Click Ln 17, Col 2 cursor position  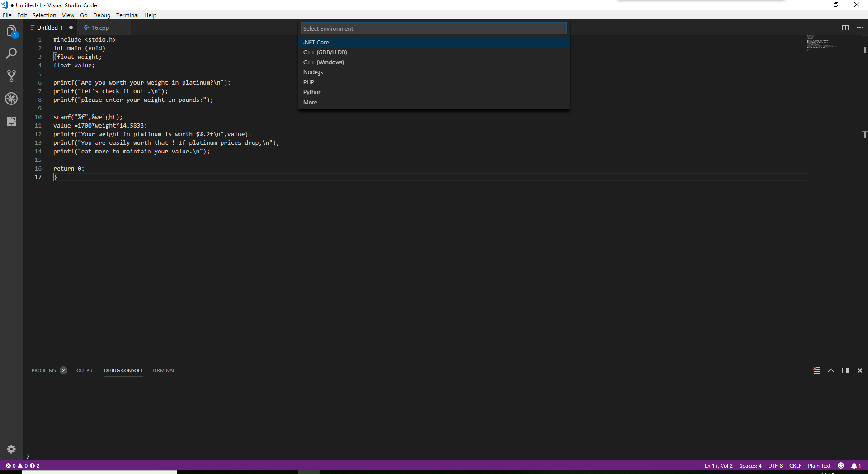coord(718,465)
